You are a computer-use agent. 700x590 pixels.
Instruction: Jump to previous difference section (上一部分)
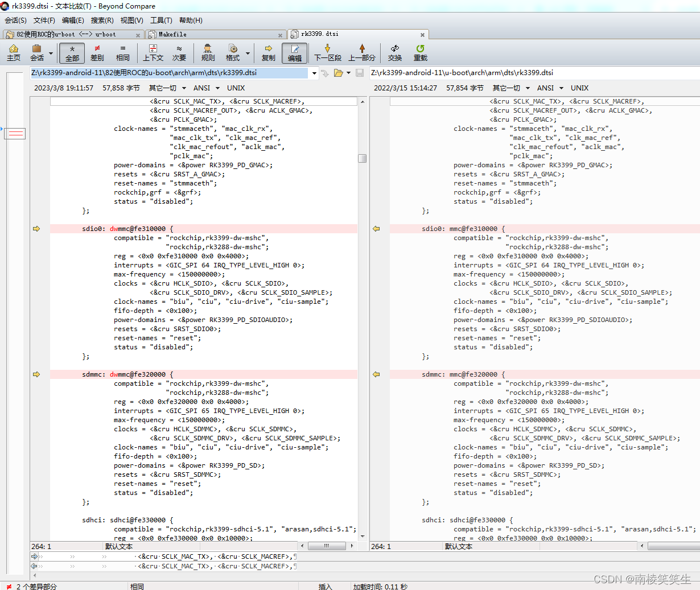point(362,53)
